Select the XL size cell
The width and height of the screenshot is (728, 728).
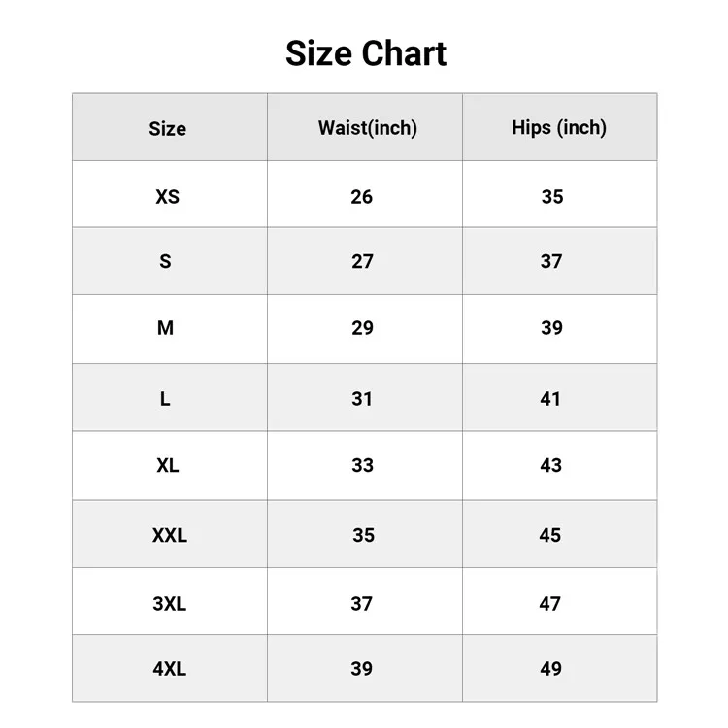[x=167, y=465]
